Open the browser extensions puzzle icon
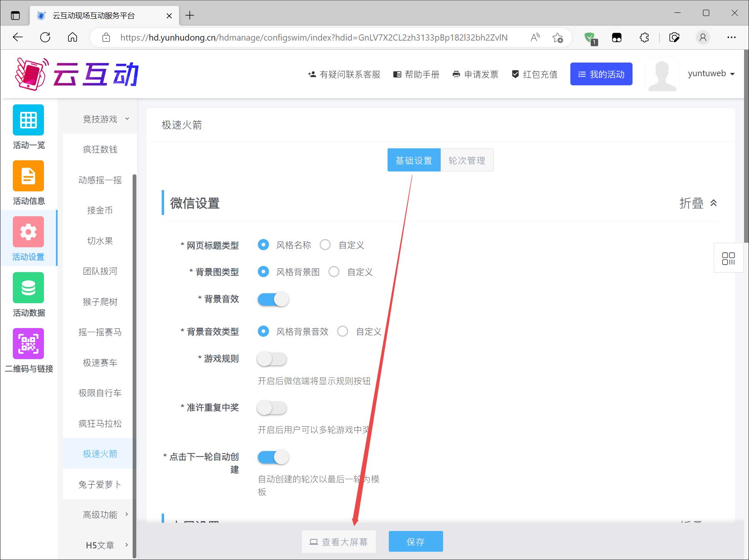The image size is (749, 560). [x=644, y=38]
